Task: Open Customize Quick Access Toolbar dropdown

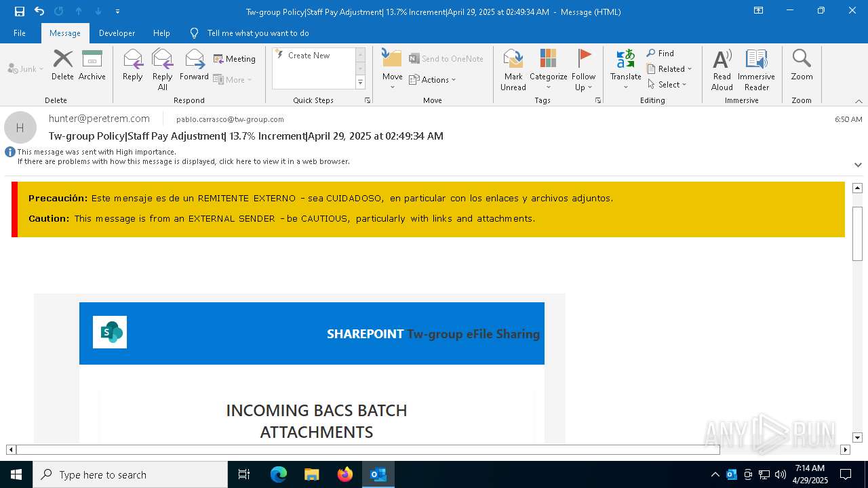Action: click(x=118, y=12)
